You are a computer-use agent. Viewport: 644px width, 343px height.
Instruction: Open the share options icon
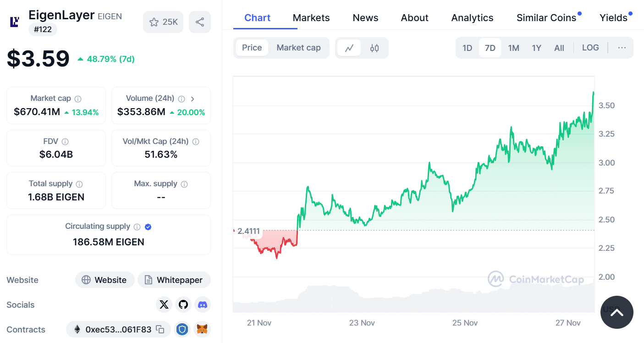(200, 22)
